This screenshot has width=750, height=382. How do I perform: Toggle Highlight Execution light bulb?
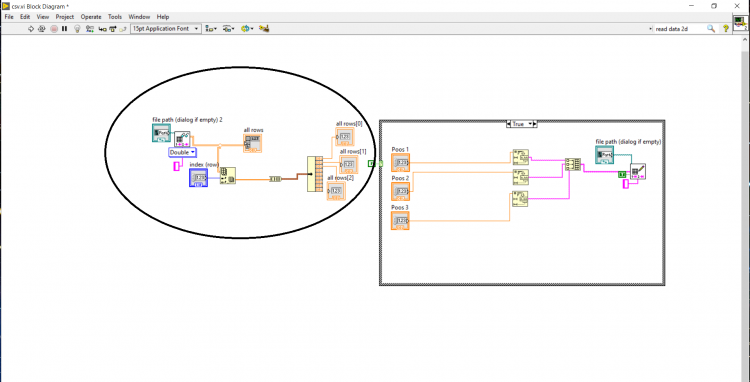[77, 29]
